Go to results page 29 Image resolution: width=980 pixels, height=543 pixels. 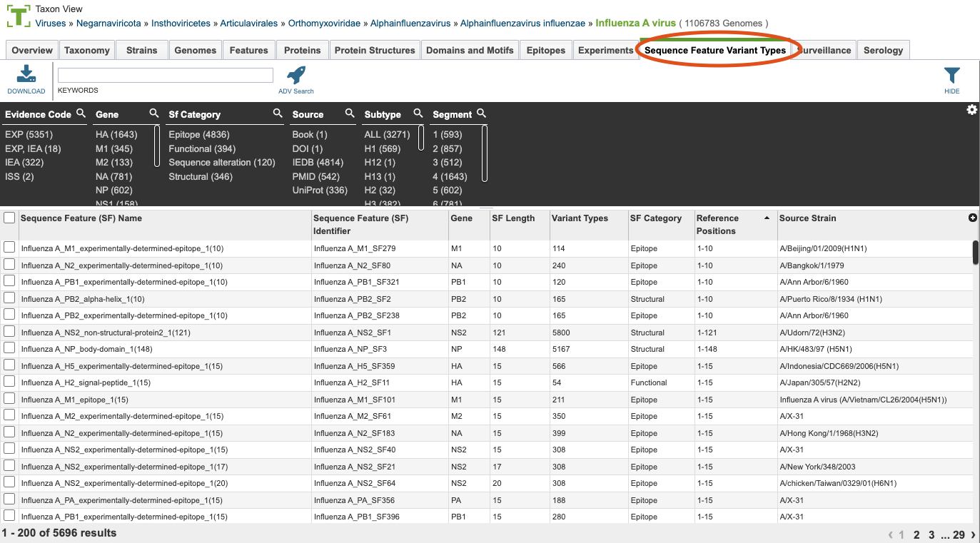tap(959, 534)
